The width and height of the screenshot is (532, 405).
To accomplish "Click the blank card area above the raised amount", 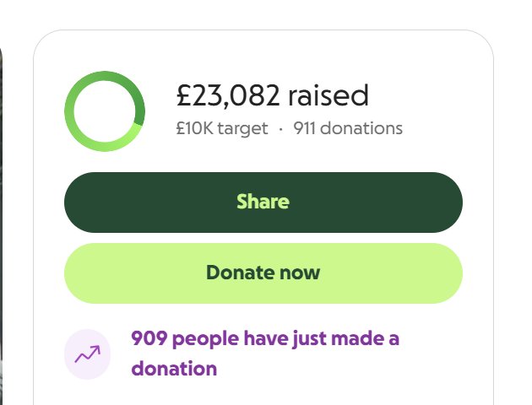I will [263, 51].
